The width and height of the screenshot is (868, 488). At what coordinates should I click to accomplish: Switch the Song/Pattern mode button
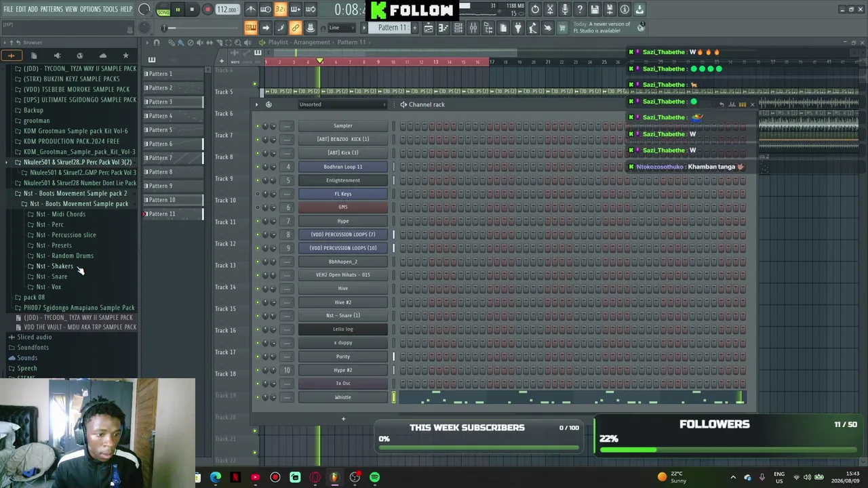point(163,9)
